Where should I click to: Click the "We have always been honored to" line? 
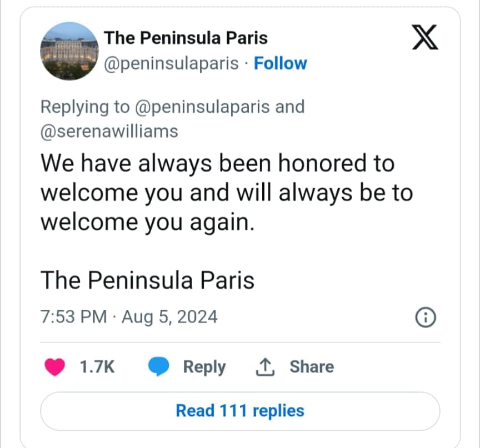coord(217,164)
